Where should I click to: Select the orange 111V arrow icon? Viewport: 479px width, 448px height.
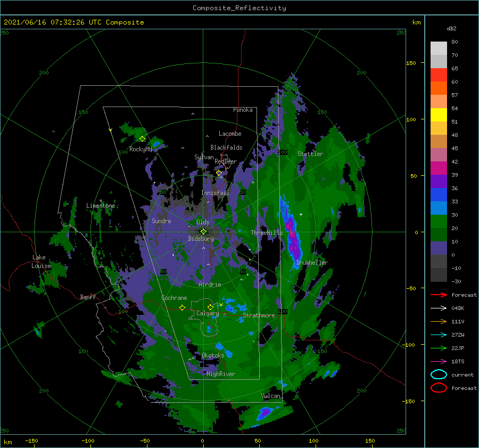click(x=439, y=321)
